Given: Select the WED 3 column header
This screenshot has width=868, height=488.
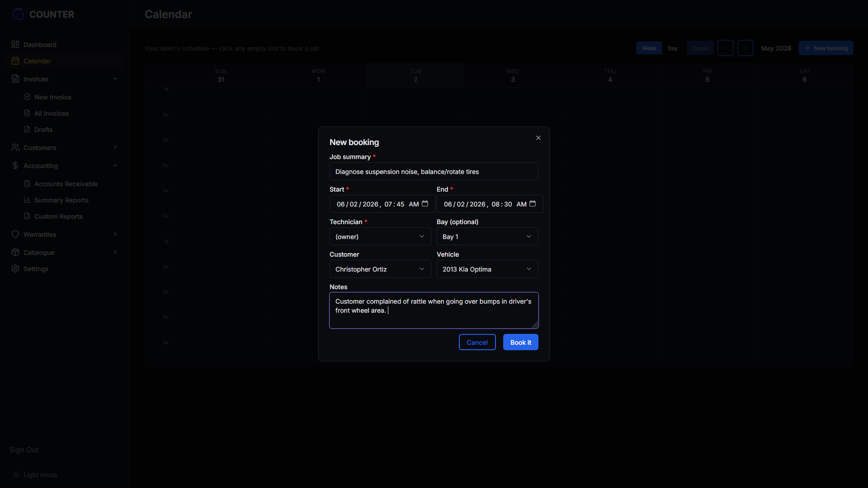Looking at the screenshot, I should (x=513, y=75).
